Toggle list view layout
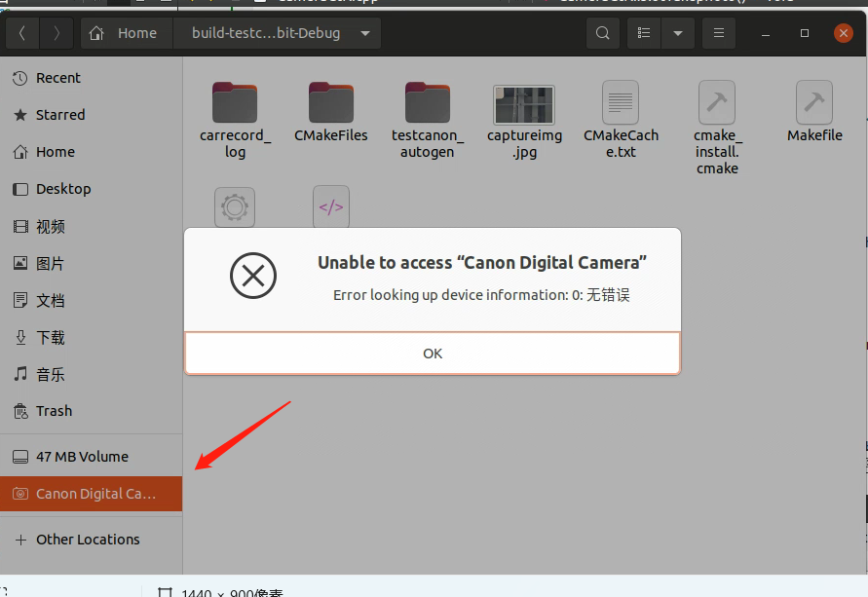The height and width of the screenshot is (597, 868). tap(644, 33)
